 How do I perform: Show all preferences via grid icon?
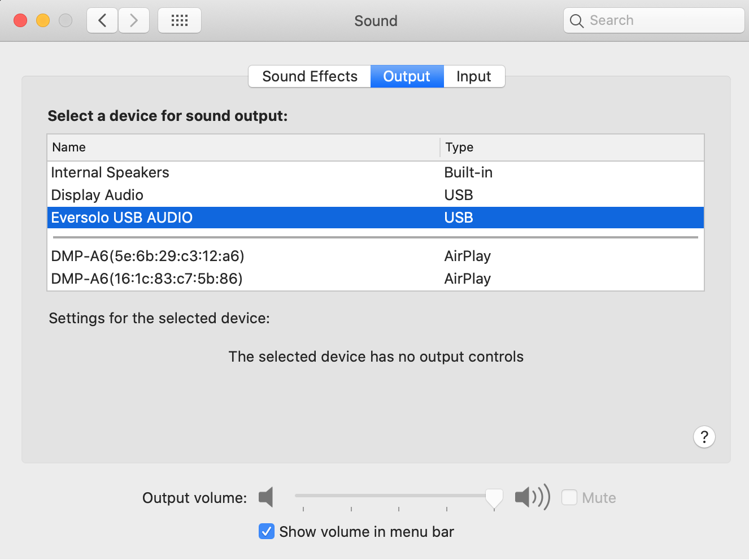tap(180, 21)
